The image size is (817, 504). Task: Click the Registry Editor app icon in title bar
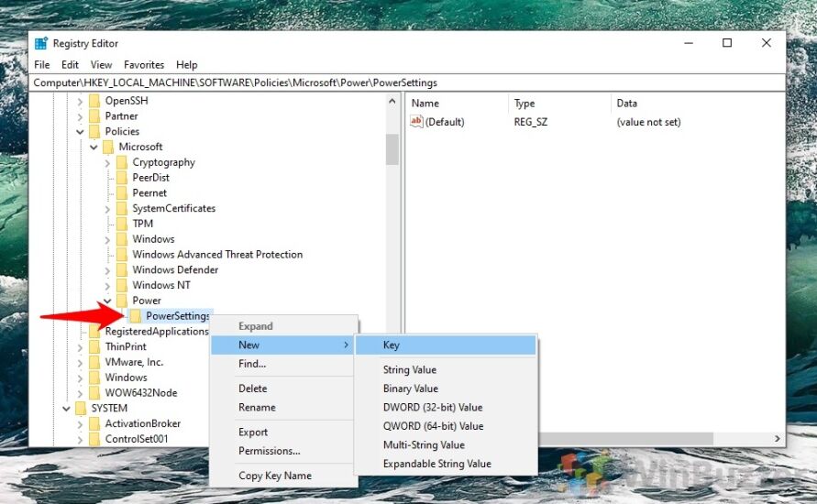pos(41,43)
